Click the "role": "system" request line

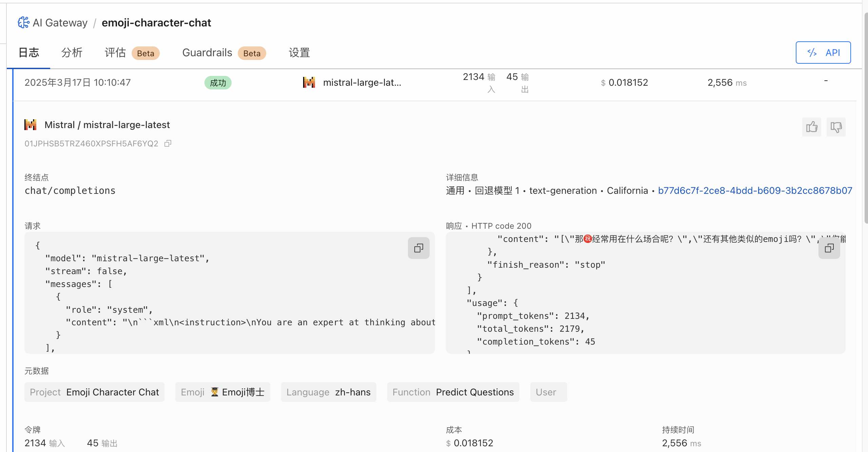[x=109, y=310]
